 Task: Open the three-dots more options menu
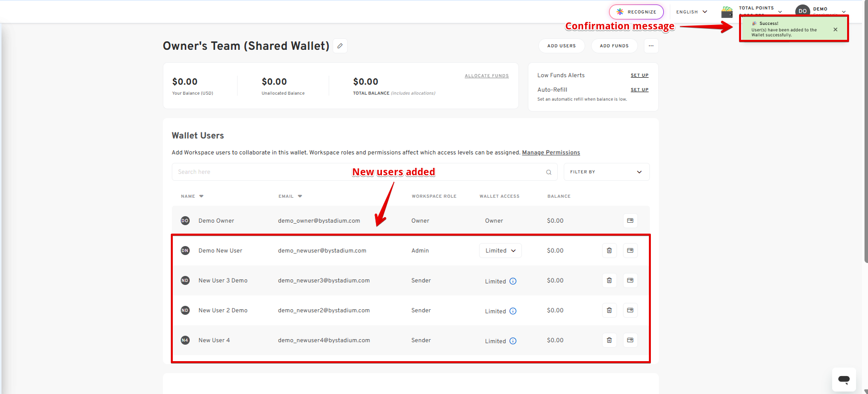[x=651, y=46]
